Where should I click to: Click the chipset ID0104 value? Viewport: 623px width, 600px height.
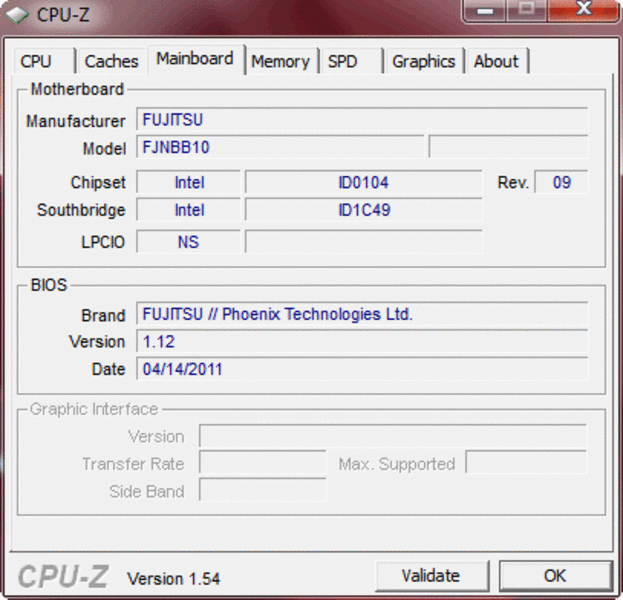pyautogui.click(x=364, y=182)
